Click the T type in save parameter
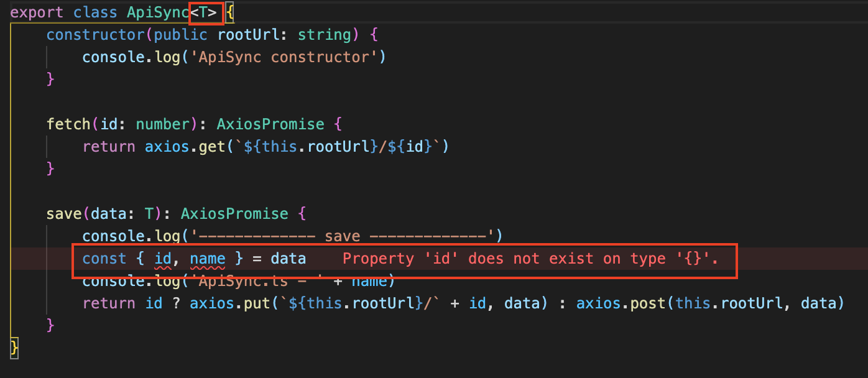Screen dimensions: 868x378 tap(149, 214)
